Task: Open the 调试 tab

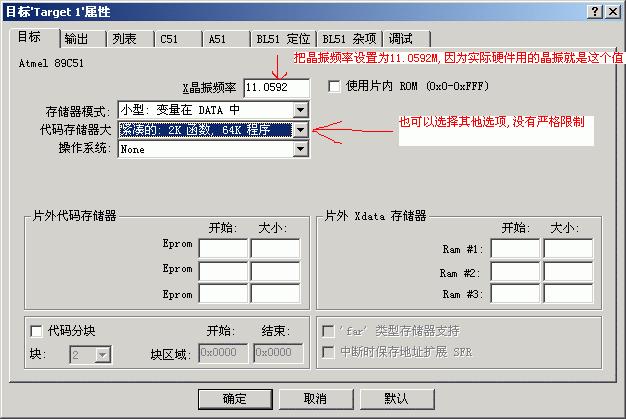Action: pyautogui.click(x=400, y=39)
